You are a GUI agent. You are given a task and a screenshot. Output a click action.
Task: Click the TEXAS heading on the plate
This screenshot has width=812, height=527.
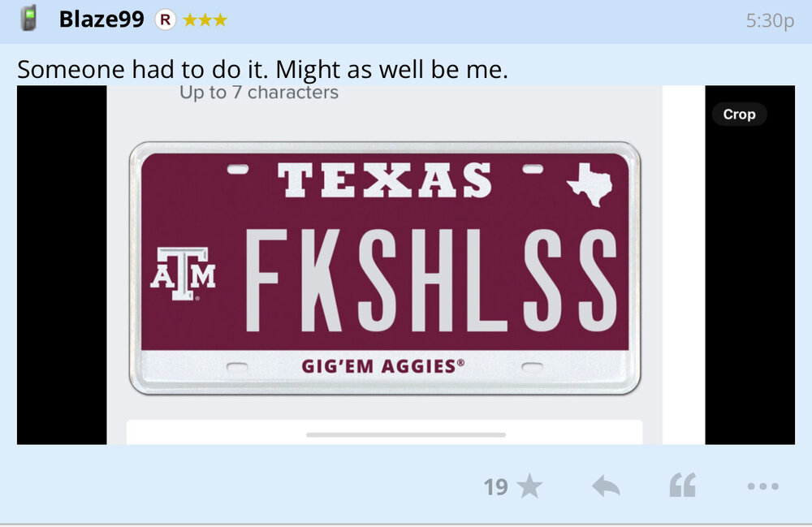384,180
